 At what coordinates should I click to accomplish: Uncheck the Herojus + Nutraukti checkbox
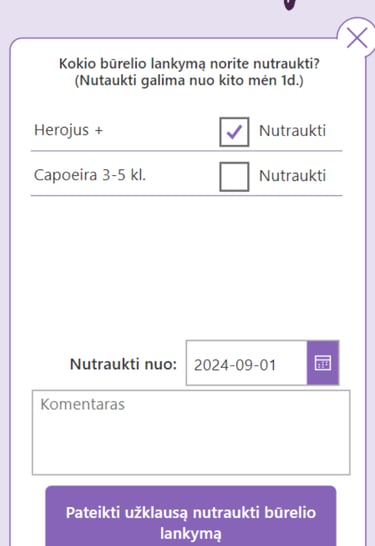click(234, 132)
